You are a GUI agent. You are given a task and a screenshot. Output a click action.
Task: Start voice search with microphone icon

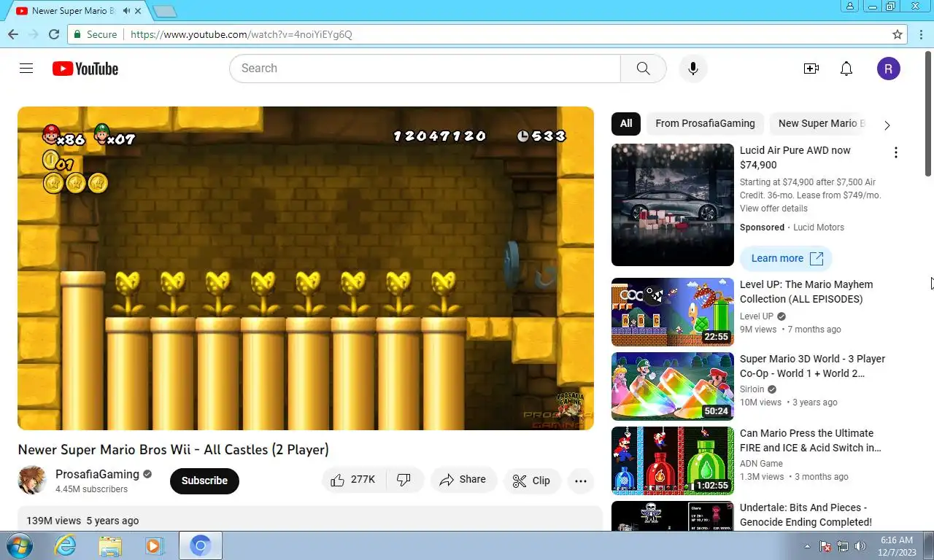693,69
